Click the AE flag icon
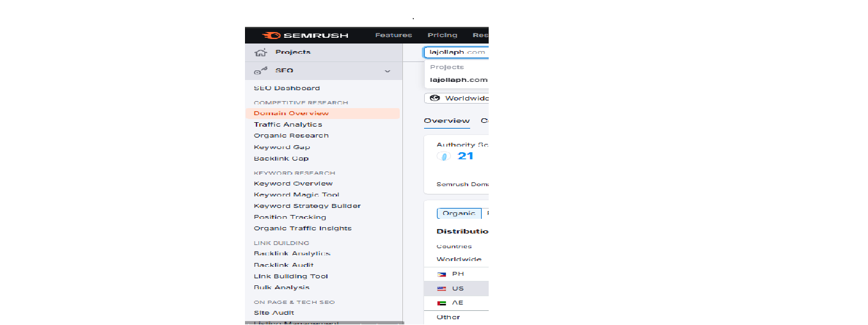 point(441,303)
